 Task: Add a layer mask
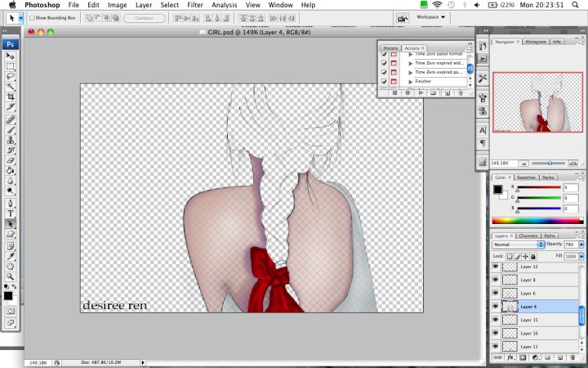(x=523, y=357)
